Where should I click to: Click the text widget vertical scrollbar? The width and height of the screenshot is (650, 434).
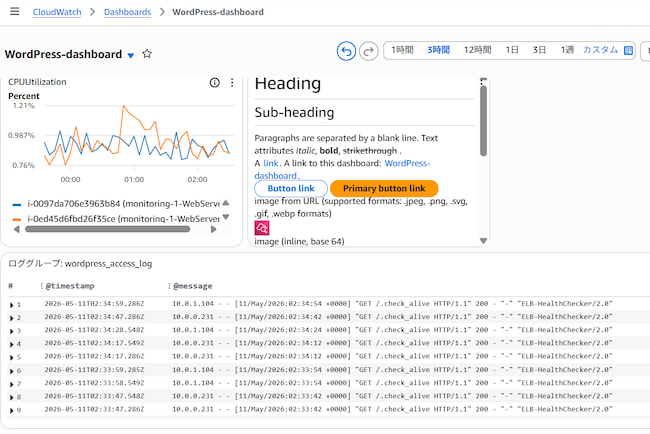pos(483,120)
